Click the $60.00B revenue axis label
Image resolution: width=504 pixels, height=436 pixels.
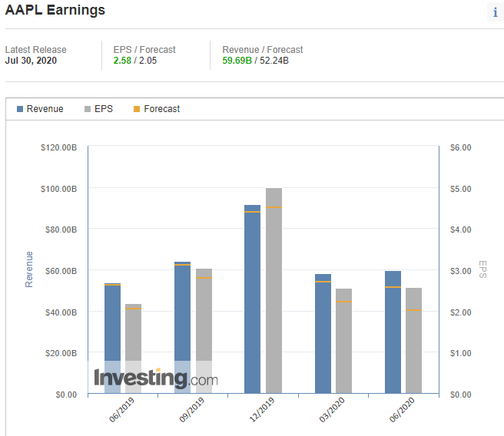pos(61,271)
